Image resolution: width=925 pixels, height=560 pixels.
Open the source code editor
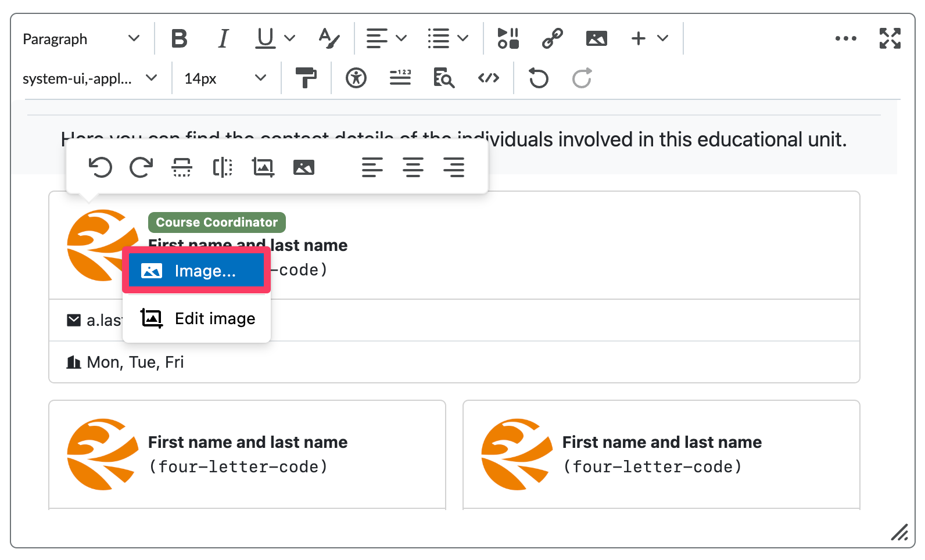(488, 78)
